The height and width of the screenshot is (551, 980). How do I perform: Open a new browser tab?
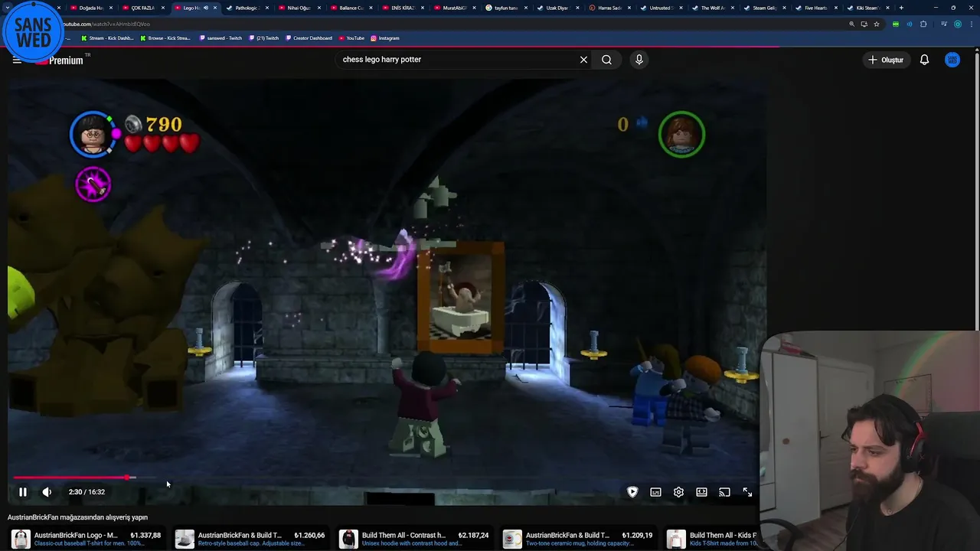pyautogui.click(x=901, y=8)
